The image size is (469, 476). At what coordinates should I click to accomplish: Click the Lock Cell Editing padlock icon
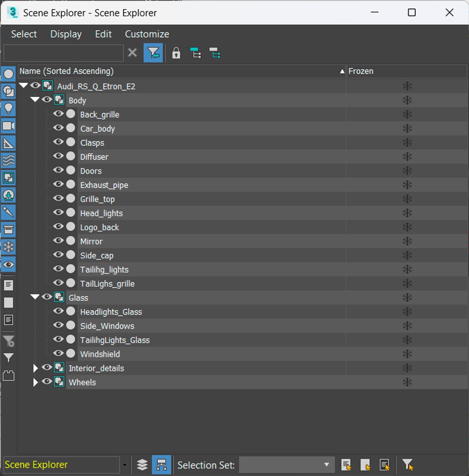click(176, 53)
